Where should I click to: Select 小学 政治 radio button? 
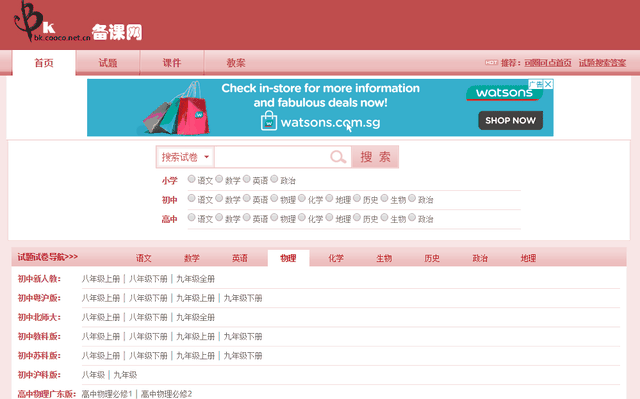(x=274, y=179)
